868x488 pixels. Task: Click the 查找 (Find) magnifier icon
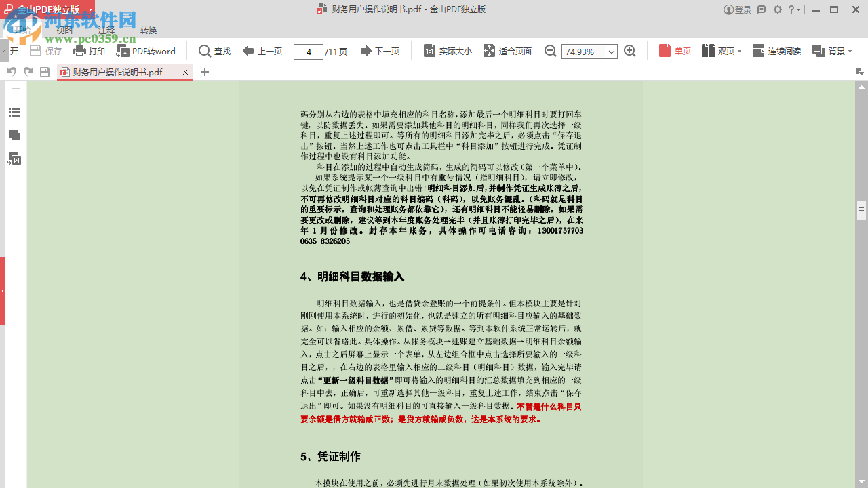point(203,51)
